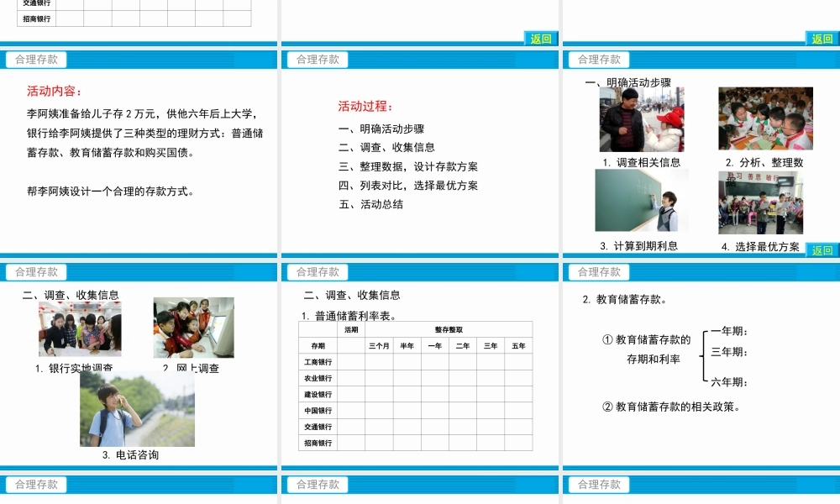The width and height of the screenshot is (840, 504).
Task: Click the 一年期： item
Action: pos(729,331)
